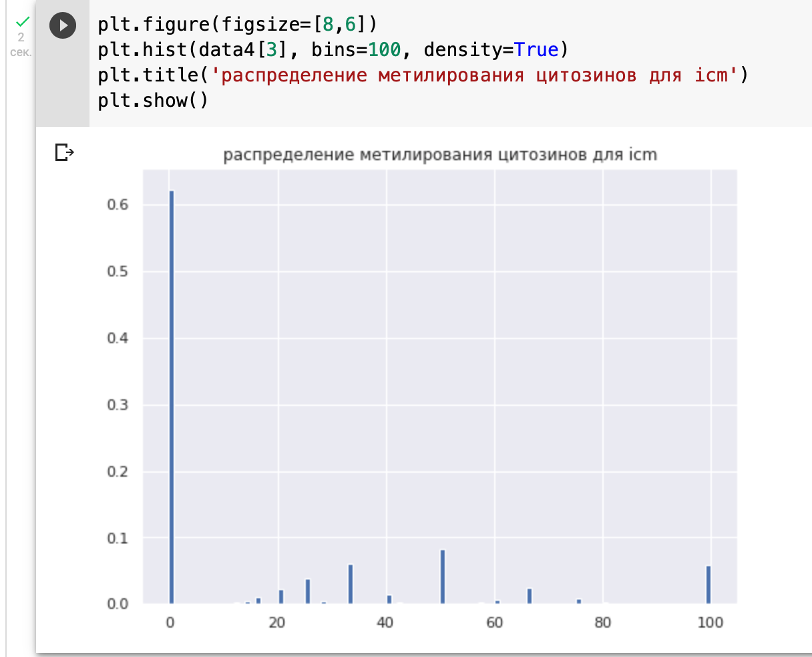Click the 0 tick label on the x-axis
This screenshot has height=657, width=812.
(x=172, y=622)
